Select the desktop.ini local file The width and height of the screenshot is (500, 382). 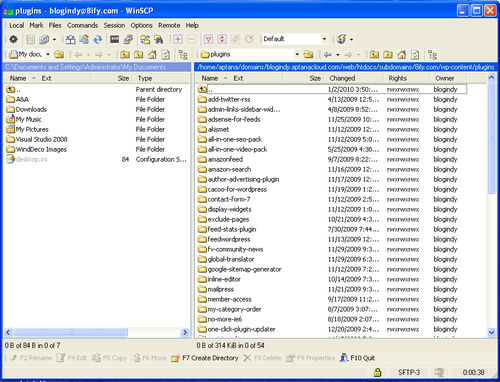pos(27,159)
